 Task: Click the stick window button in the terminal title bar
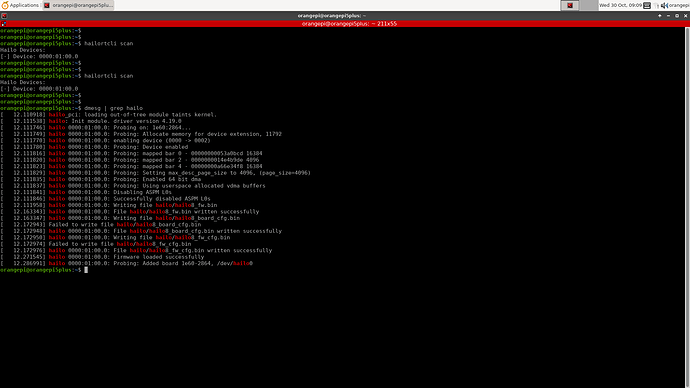[660, 16]
